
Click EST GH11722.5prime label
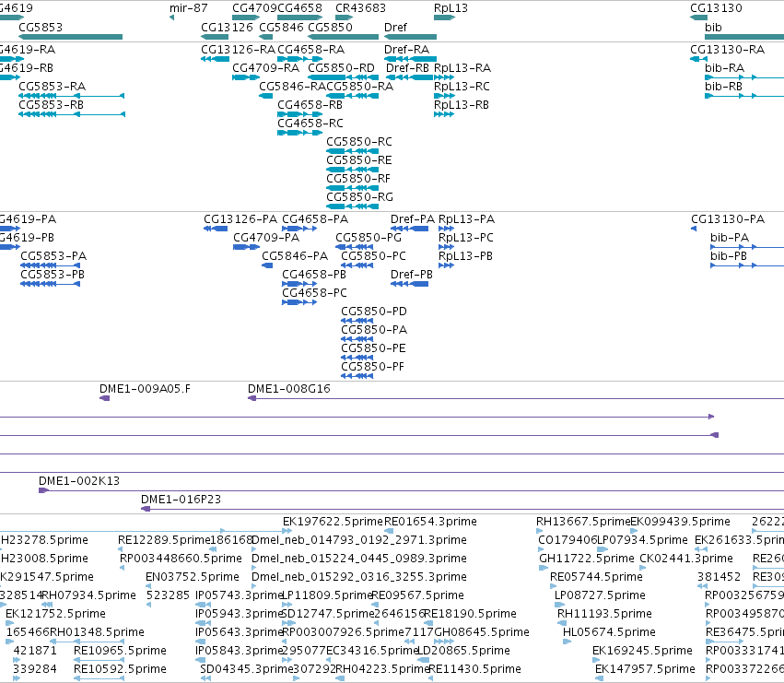pyautogui.click(x=587, y=559)
